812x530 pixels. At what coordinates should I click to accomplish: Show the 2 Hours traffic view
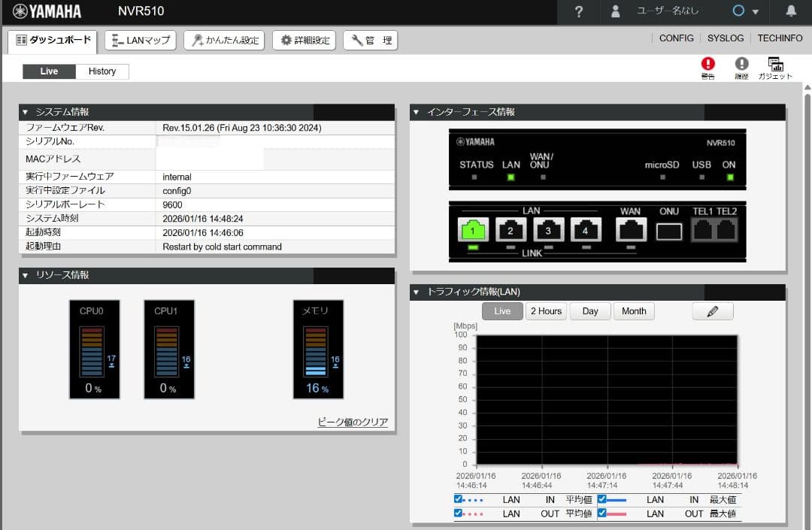click(x=546, y=311)
